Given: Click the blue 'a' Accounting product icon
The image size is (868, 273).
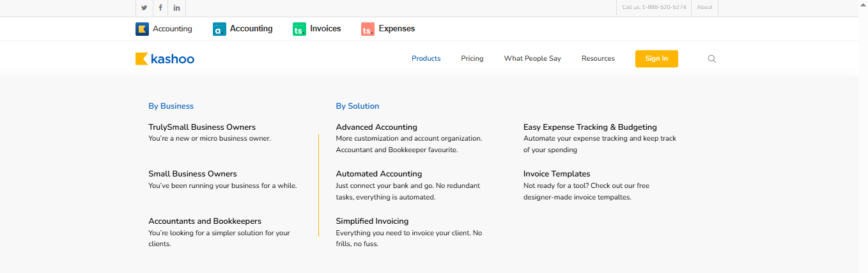Looking at the screenshot, I should coord(219,29).
